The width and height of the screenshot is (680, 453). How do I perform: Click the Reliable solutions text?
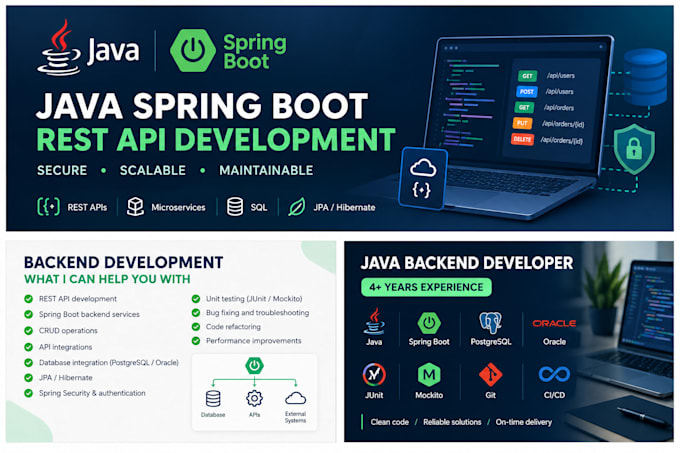click(x=452, y=422)
